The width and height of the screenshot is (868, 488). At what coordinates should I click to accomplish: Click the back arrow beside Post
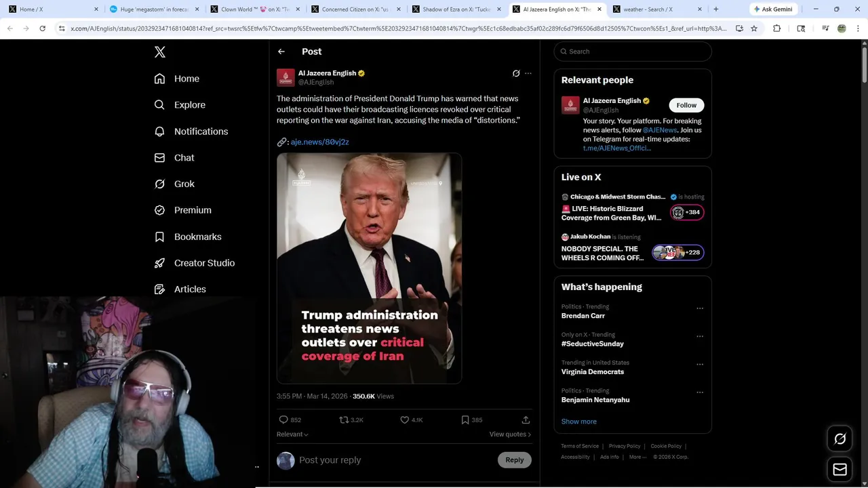[281, 52]
